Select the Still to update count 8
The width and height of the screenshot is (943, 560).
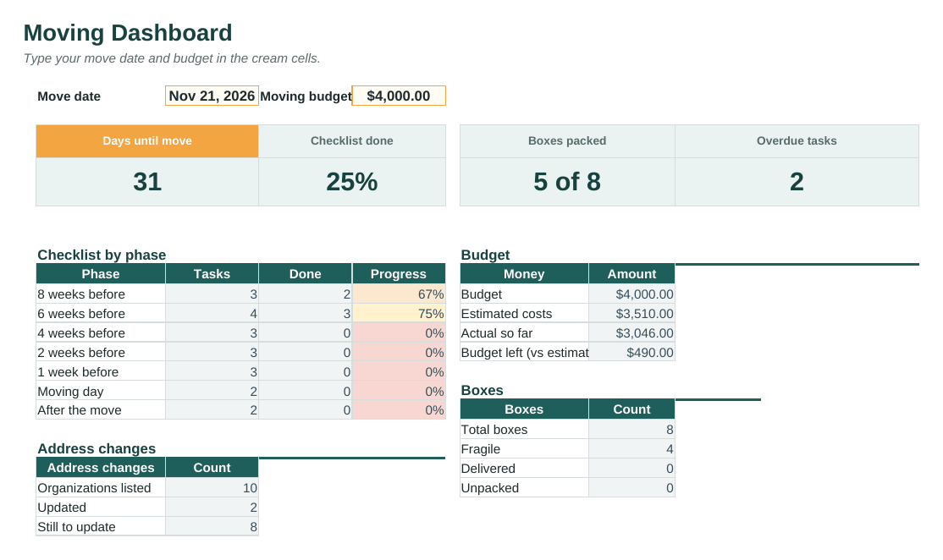(x=212, y=527)
